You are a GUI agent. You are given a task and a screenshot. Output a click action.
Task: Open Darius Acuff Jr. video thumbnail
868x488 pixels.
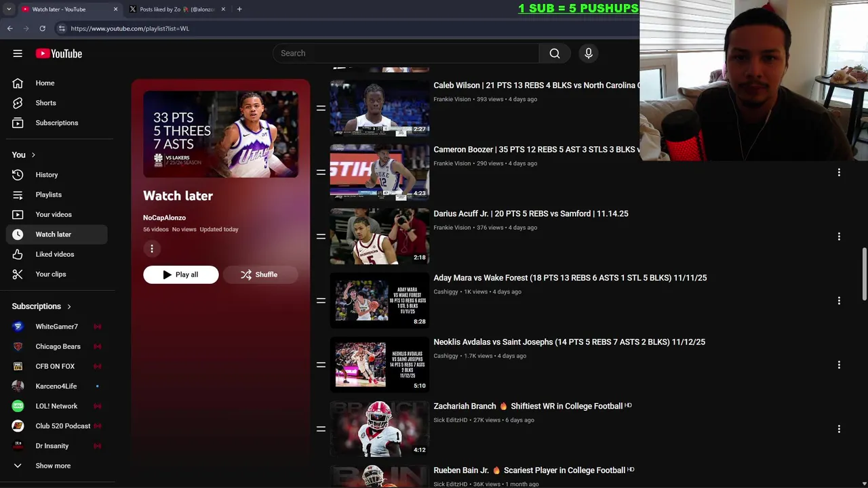point(380,237)
